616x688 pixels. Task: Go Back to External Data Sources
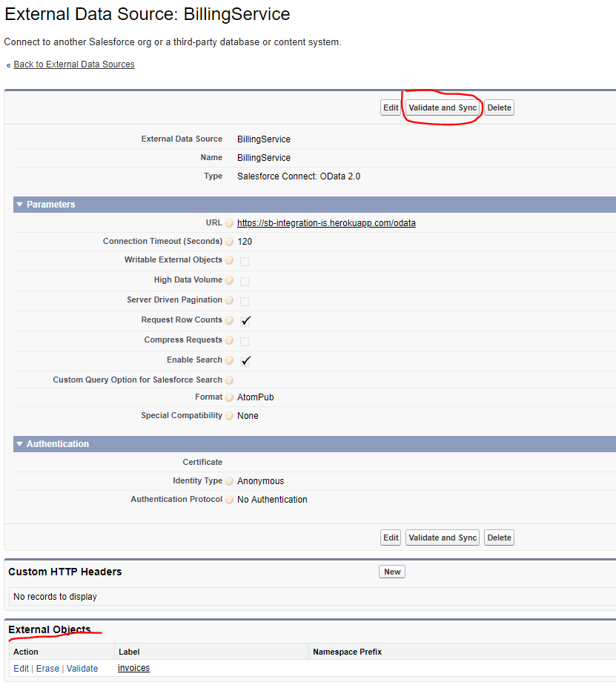[74, 64]
